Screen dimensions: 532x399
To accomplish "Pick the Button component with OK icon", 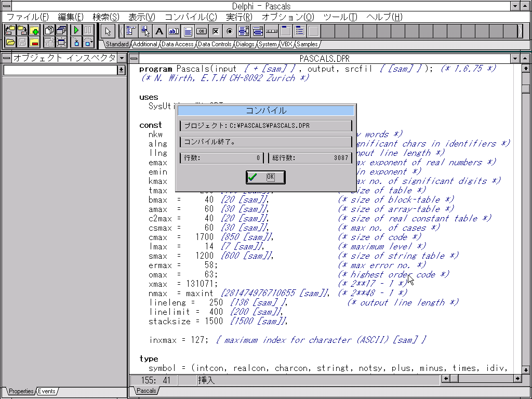I will 202,32.
